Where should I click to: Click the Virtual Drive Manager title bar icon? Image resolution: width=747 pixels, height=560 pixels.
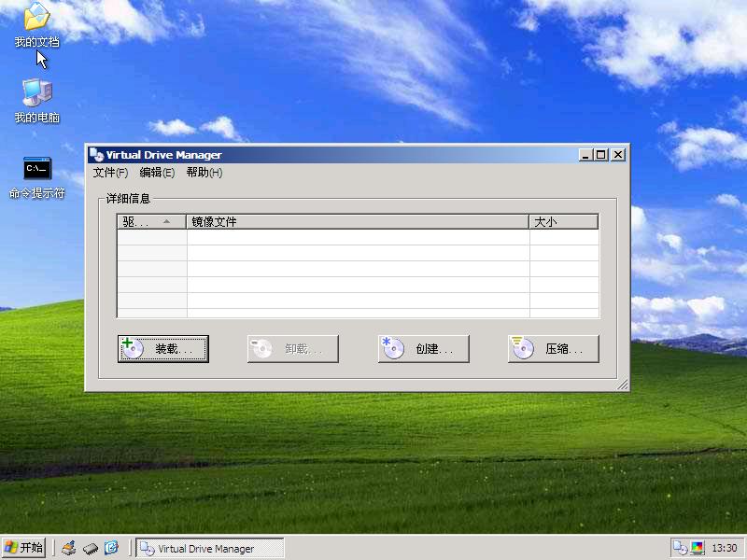tap(97, 154)
